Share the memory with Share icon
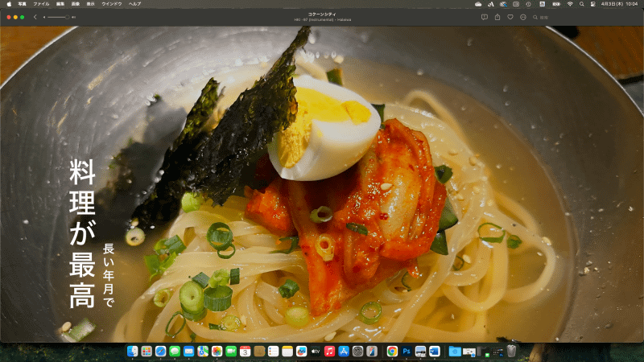This screenshot has height=362, width=644. coord(497,17)
